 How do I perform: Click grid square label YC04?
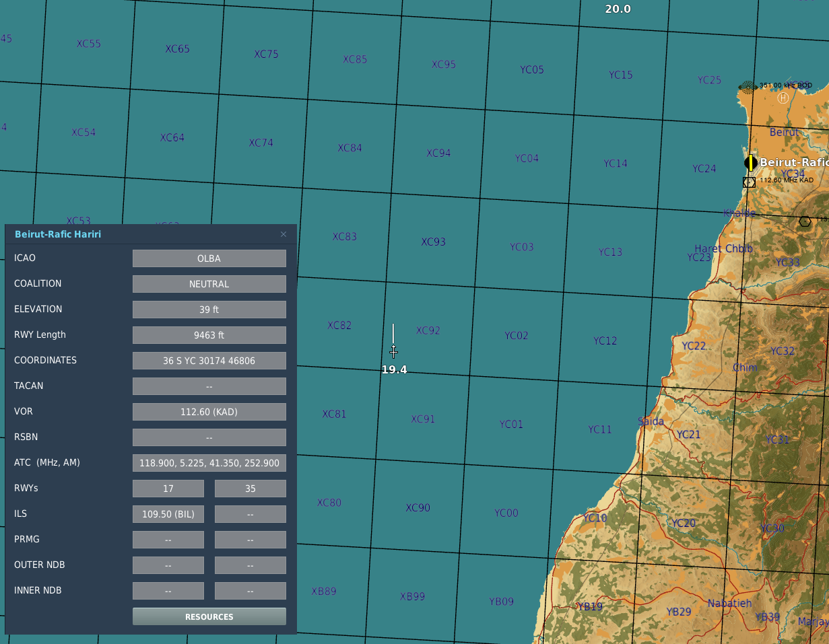tap(527, 158)
